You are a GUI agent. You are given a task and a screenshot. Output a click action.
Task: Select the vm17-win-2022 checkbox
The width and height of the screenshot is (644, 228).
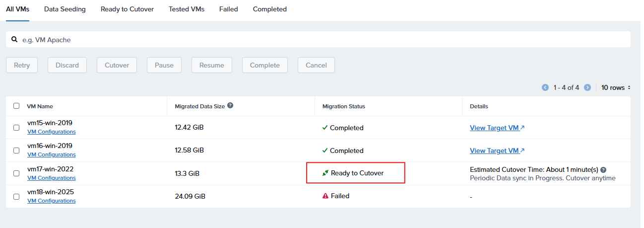point(16,173)
